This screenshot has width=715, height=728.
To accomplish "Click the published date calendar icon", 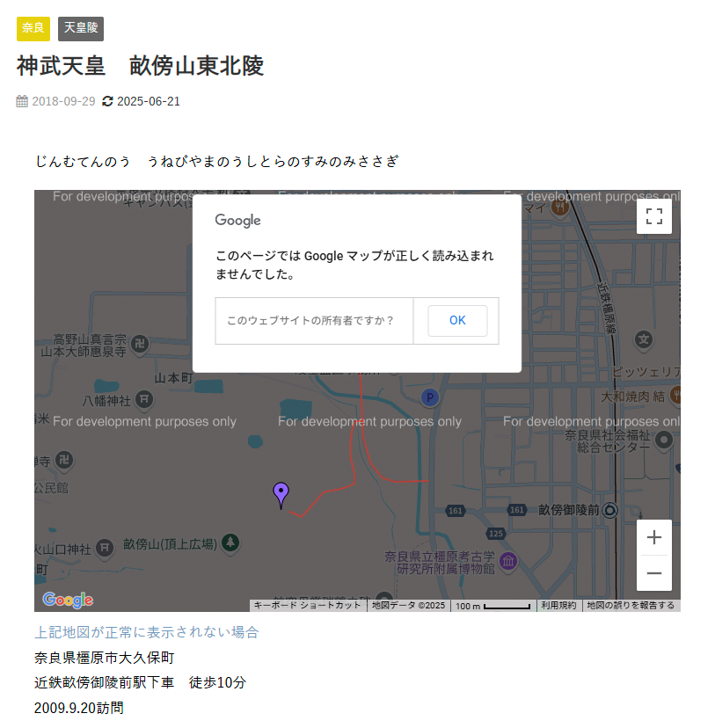I will click(22, 101).
